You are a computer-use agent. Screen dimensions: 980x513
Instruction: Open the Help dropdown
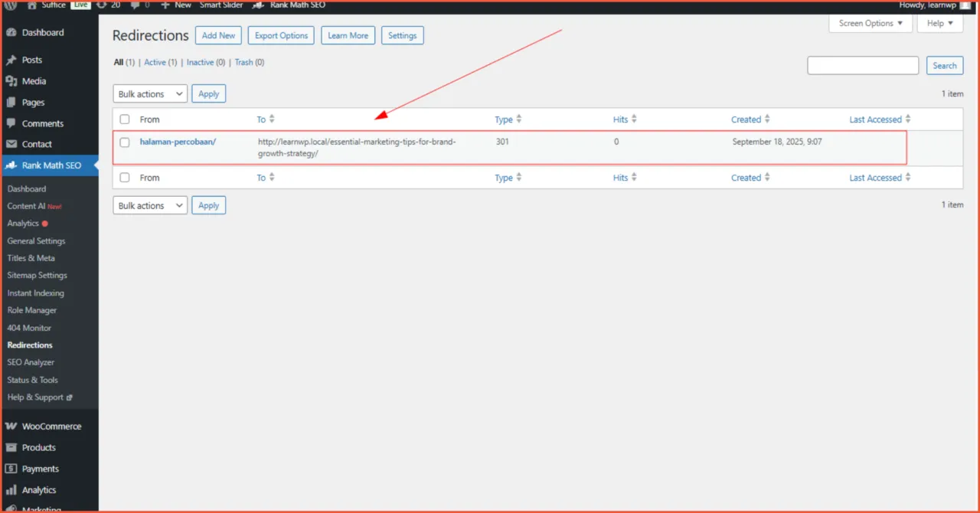tap(939, 23)
